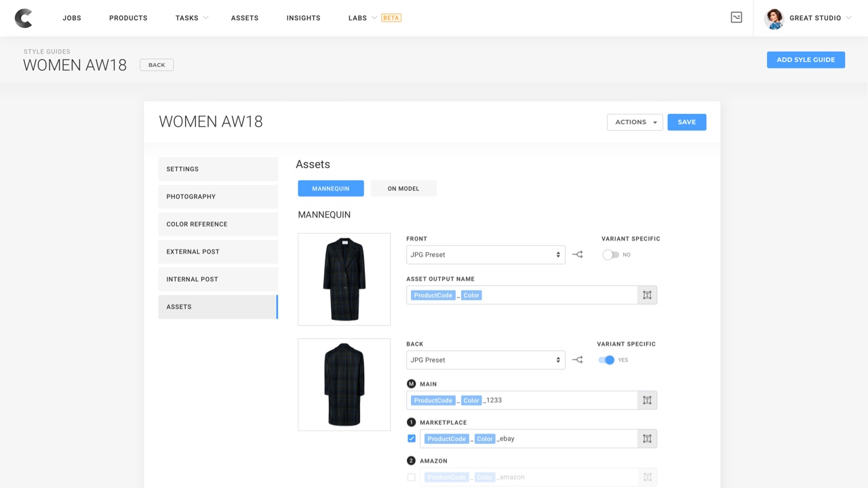This screenshot has height=488, width=868.
Task: Select the front coat thumbnail image
Action: tap(344, 279)
